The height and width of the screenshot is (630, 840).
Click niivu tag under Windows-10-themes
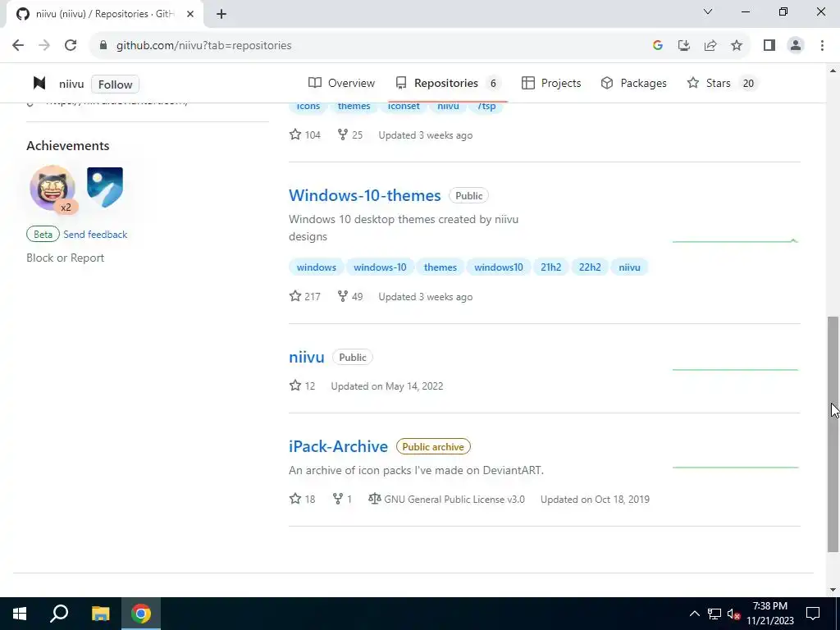coord(629,267)
